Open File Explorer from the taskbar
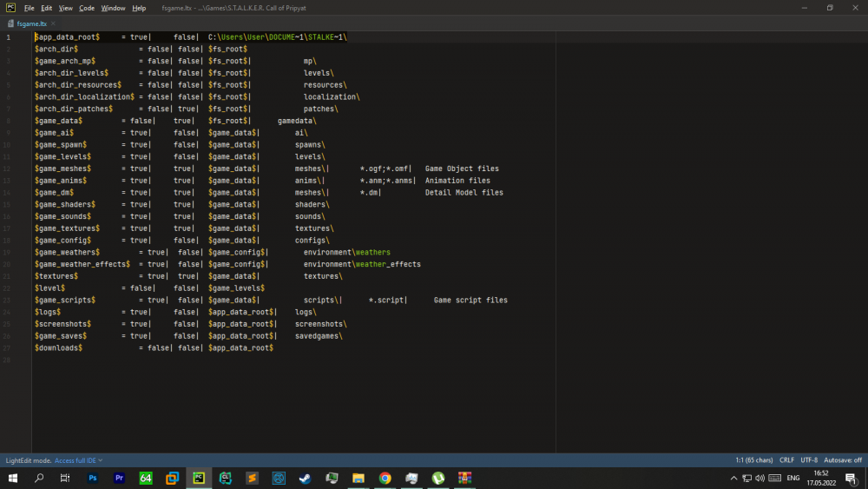868x489 pixels. click(358, 479)
